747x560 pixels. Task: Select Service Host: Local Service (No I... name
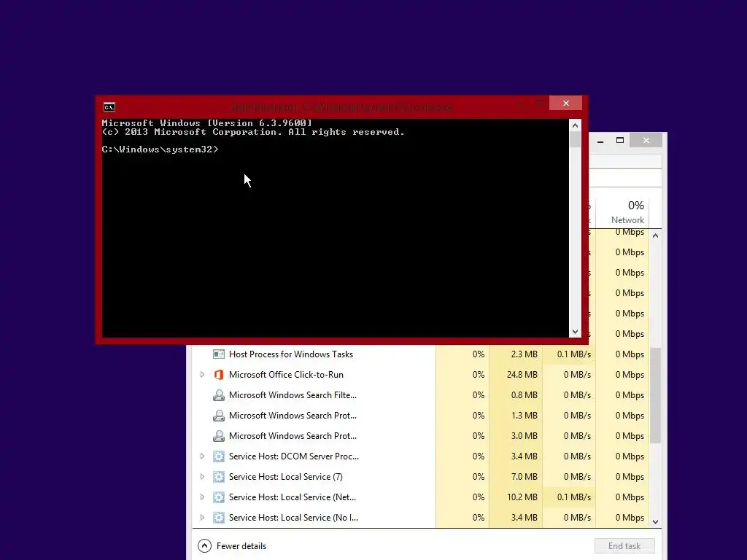tap(293, 518)
